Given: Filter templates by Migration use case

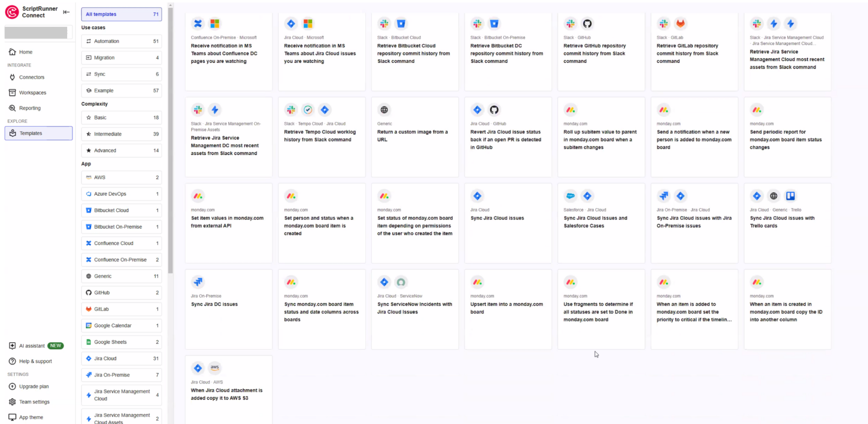Looking at the screenshot, I should point(121,58).
